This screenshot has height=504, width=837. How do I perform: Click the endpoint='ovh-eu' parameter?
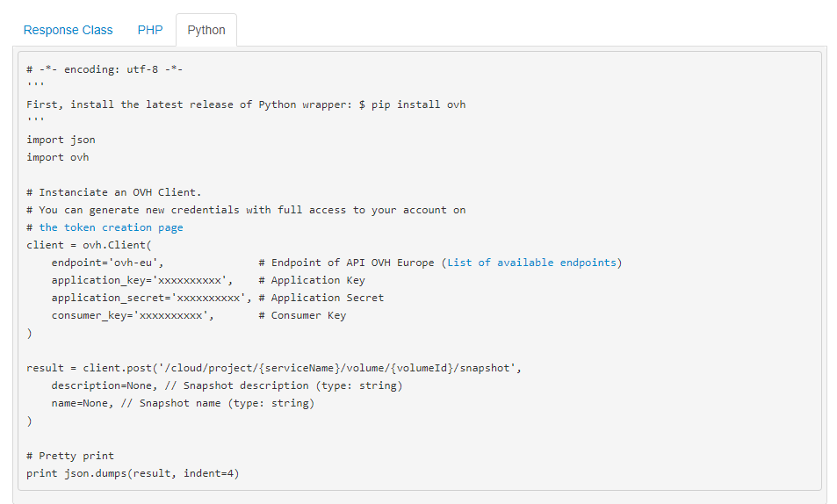pyautogui.click(x=107, y=263)
